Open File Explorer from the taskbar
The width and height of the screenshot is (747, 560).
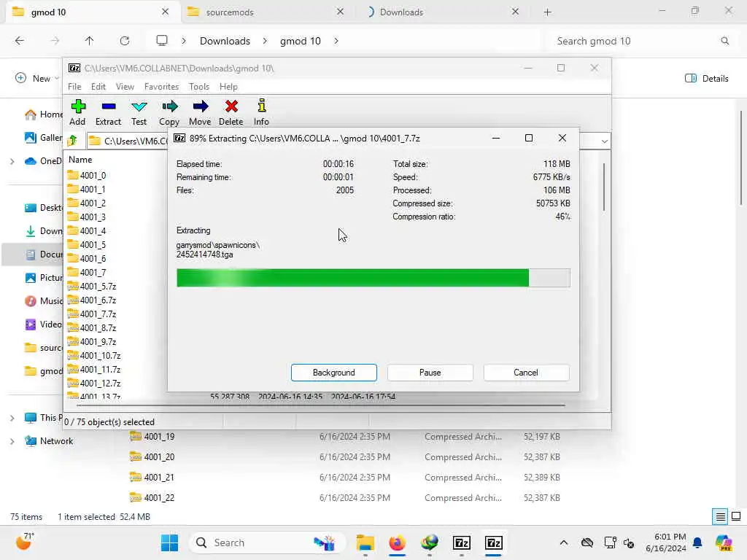point(365,542)
